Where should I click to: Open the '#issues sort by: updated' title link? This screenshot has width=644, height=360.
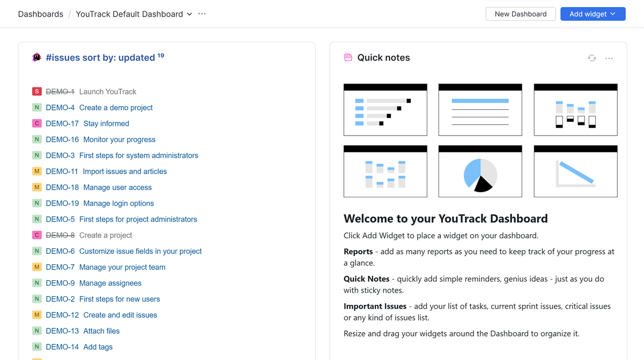point(100,57)
